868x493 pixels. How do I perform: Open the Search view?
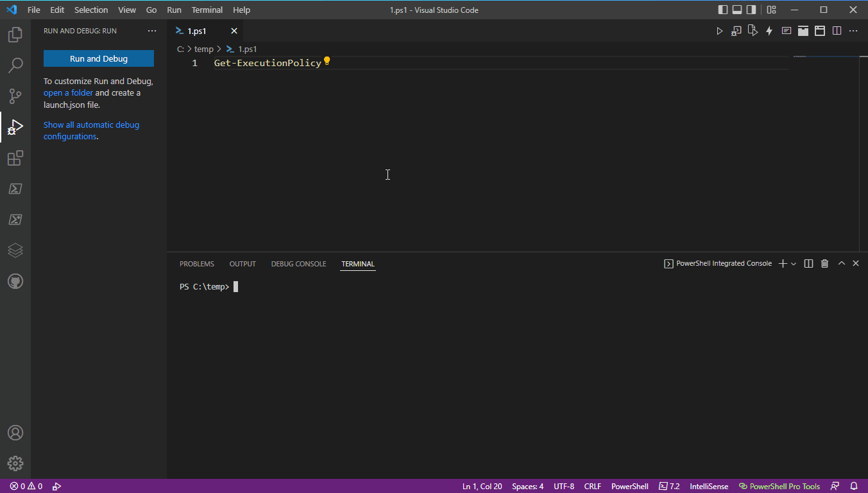pos(15,65)
